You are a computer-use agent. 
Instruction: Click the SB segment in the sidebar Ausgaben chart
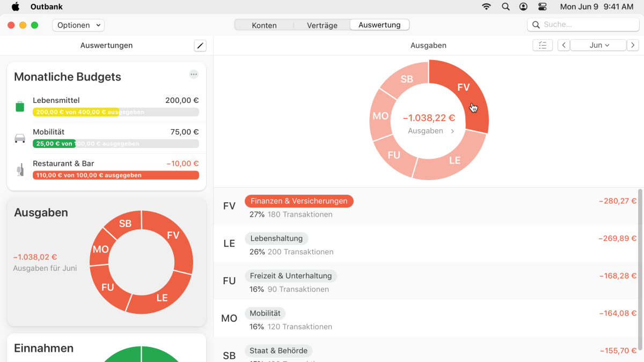click(x=125, y=224)
